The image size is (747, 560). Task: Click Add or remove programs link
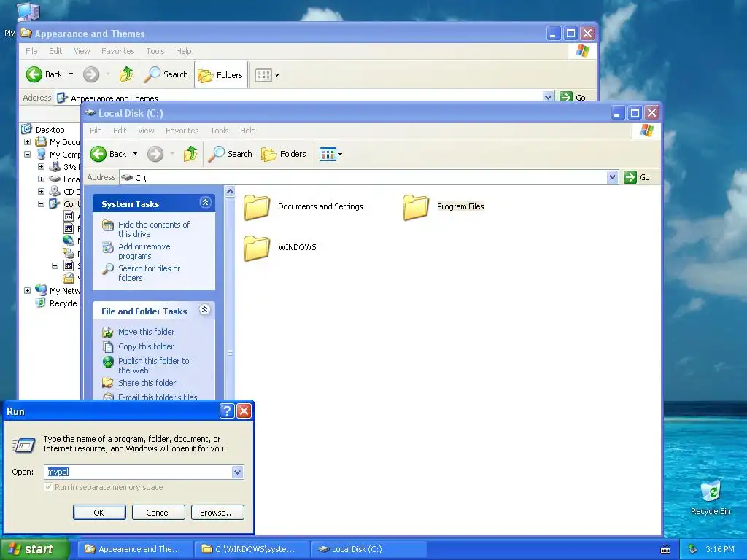[144, 251]
